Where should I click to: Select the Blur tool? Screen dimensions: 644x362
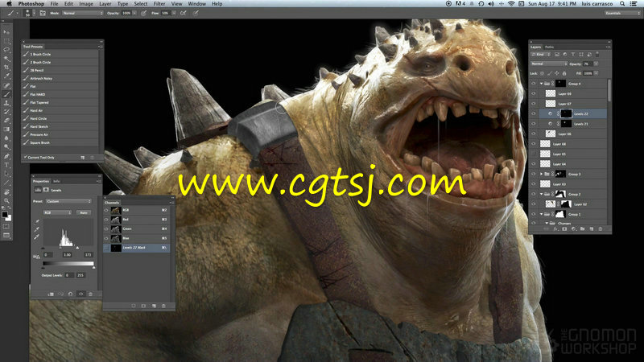tap(6, 138)
